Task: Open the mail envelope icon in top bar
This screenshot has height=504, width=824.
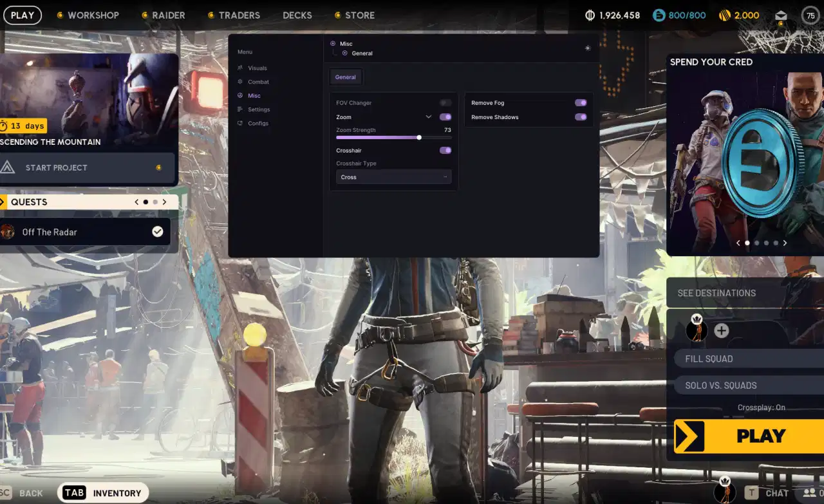Action: [x=781, y=15]
